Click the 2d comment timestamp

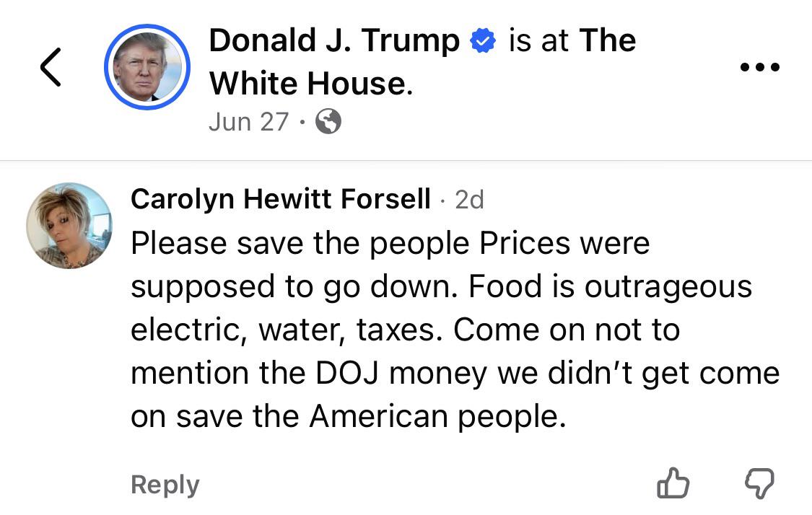[469, 200]
